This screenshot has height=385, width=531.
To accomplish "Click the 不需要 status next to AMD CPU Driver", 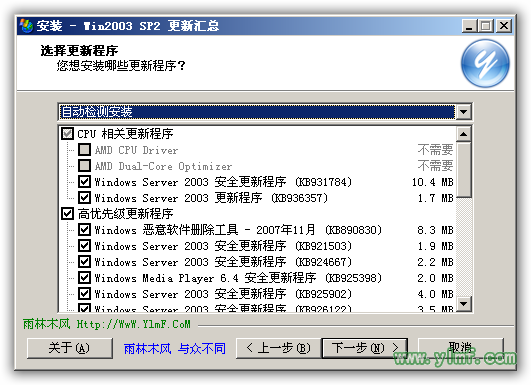I will coord(435,149).
